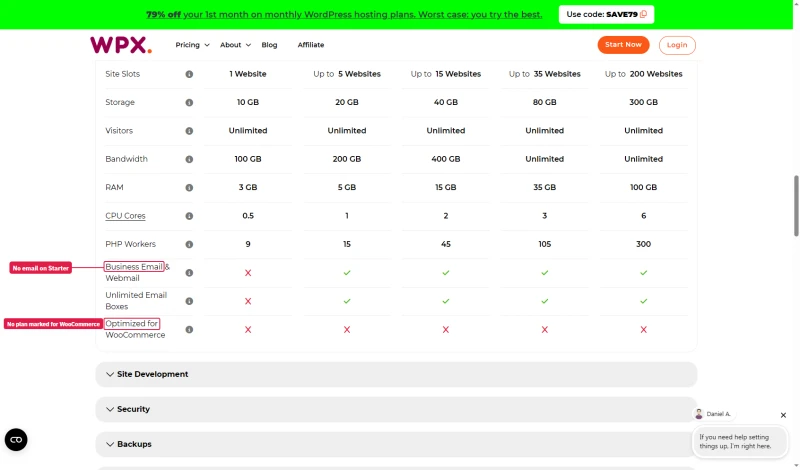Screen dimensions: 800x470
Task: Click the Use code: SAVE79 button
Action: click(606, 14)
